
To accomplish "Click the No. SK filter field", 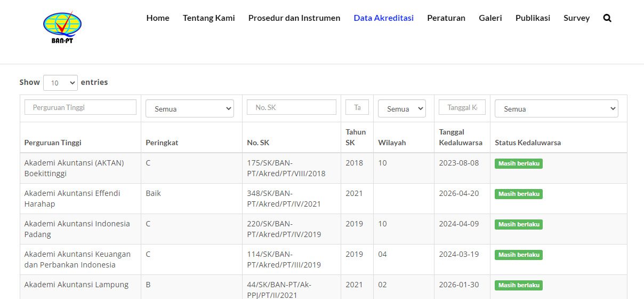I will pos(291,107).
